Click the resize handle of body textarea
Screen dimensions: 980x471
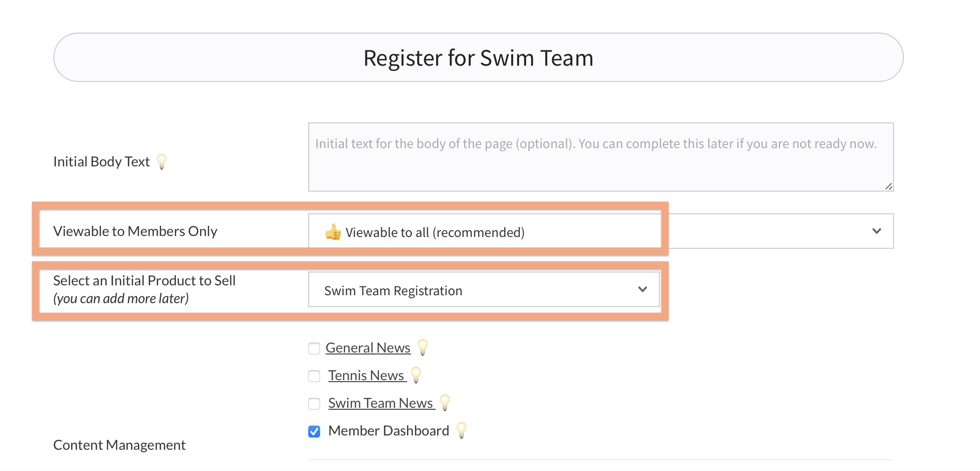[x=888, y=186]
